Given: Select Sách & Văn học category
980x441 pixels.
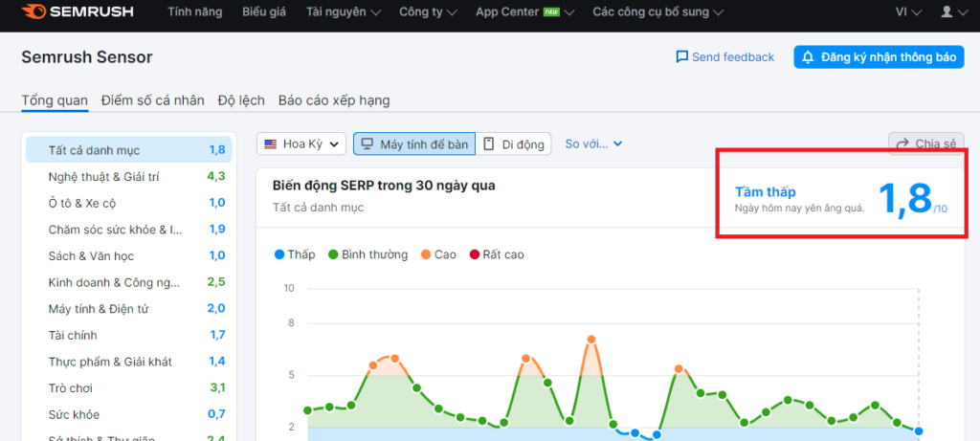Looking at the screenshot, I should 129,256.
